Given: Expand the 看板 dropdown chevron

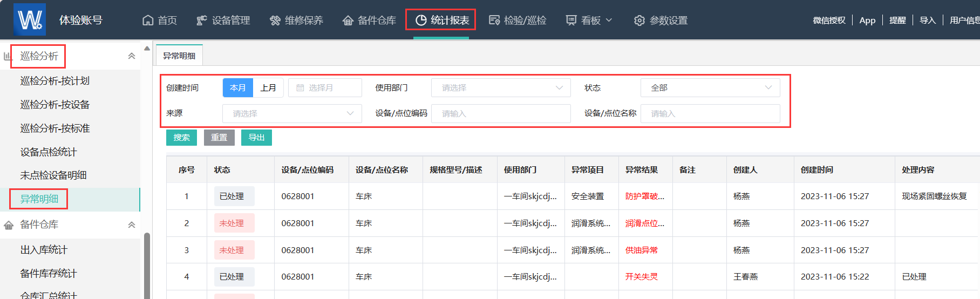Looking at the screenshot, I should tap(609, 21).
